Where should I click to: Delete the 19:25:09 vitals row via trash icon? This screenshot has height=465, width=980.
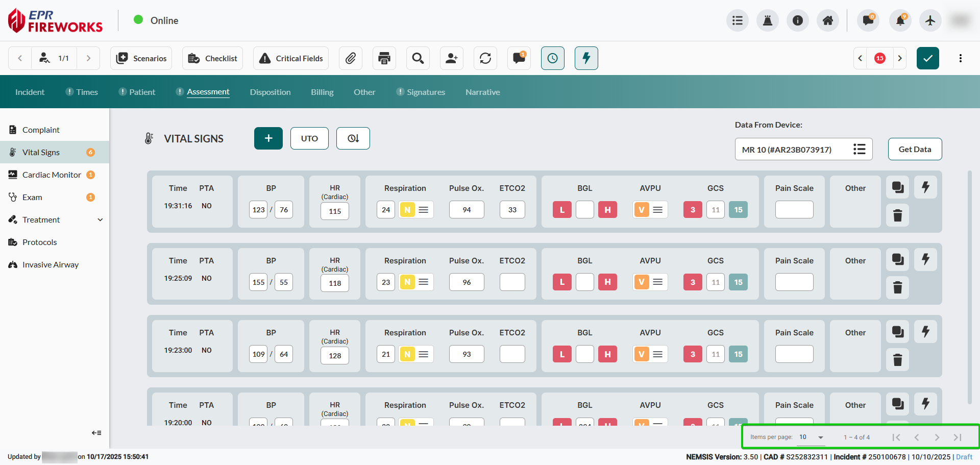[897, 287]
